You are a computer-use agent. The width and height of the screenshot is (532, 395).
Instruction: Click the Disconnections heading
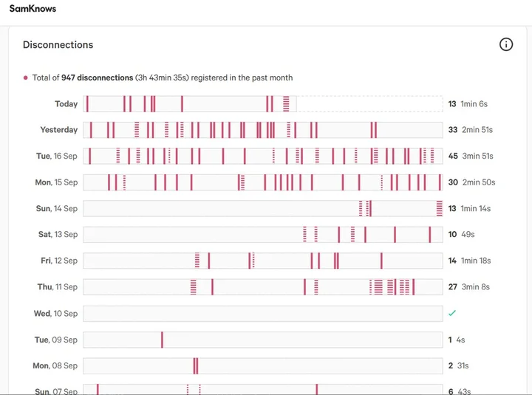58,45
